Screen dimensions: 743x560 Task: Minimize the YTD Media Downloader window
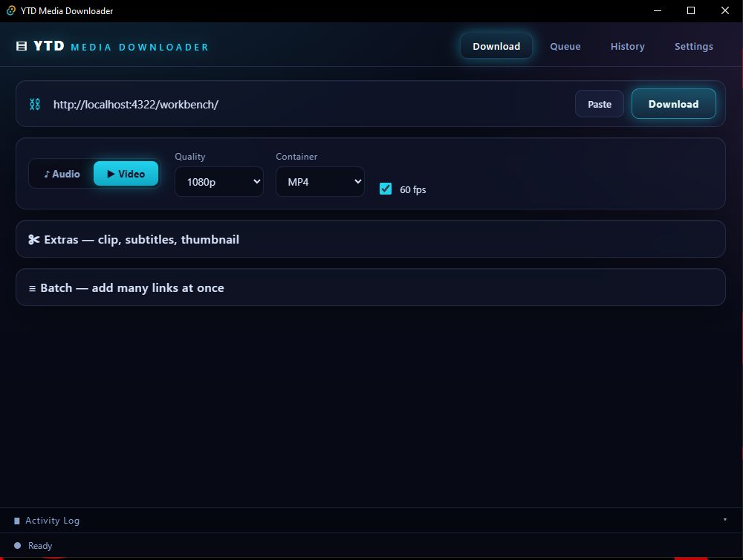click(x=658, y=10)
